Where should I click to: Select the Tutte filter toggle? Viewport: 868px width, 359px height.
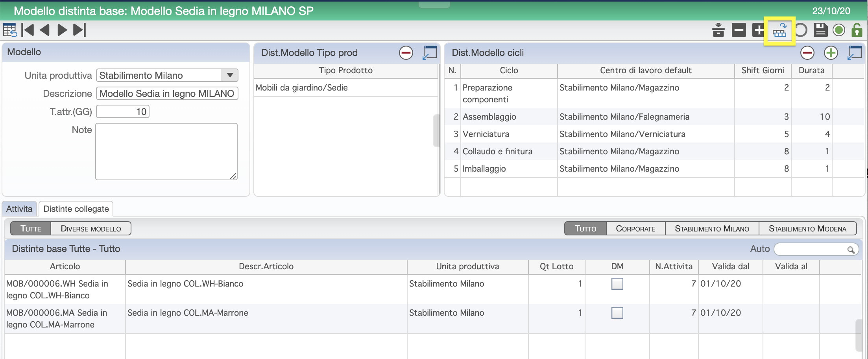coord(31,229)
